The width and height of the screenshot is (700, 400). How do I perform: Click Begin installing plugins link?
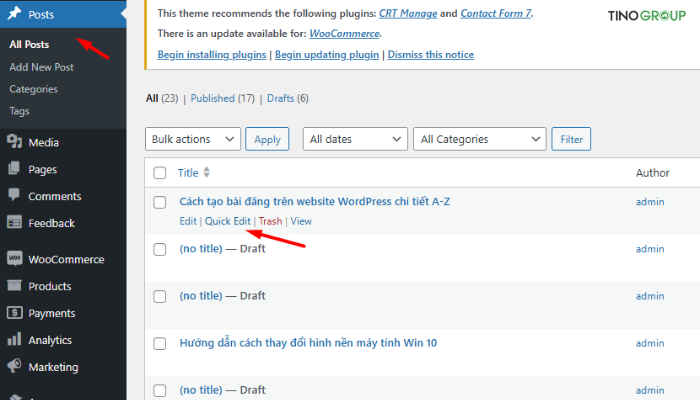[212, 54]
